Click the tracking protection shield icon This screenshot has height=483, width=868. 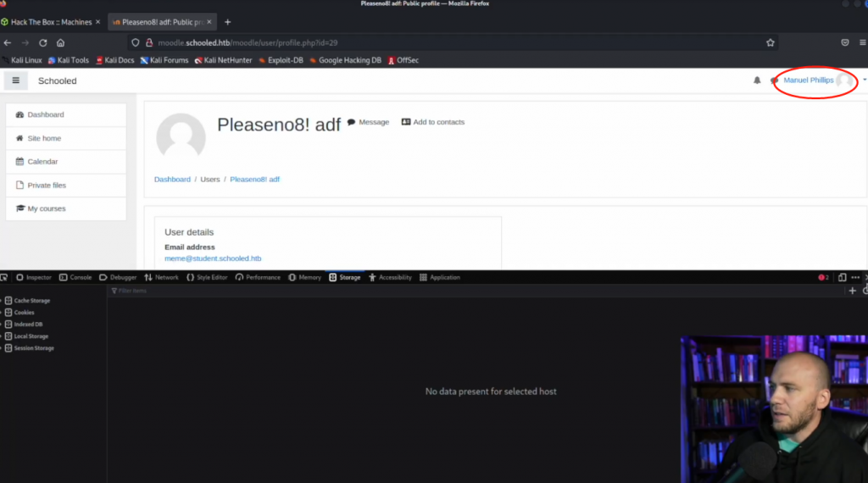[x=135, y=42]
